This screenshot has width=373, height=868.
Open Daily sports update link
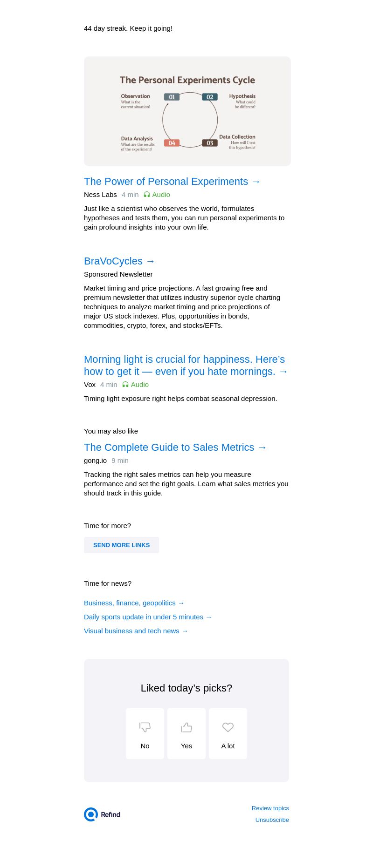pyautogui.click(x=148, y=617)
